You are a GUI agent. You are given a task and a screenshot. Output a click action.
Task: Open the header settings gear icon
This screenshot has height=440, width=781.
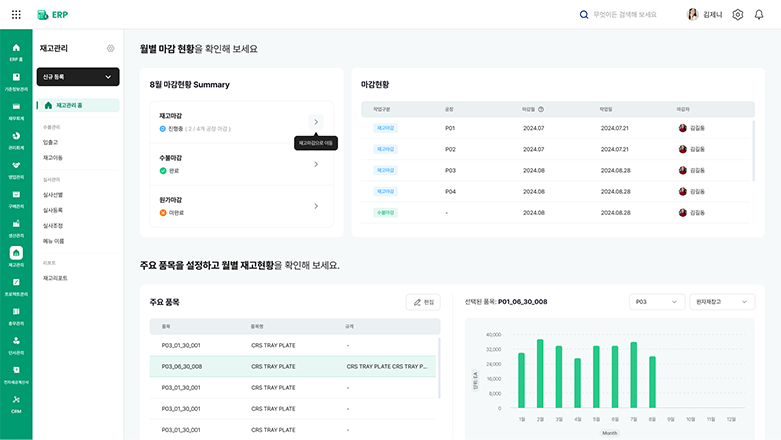(738, 14)
